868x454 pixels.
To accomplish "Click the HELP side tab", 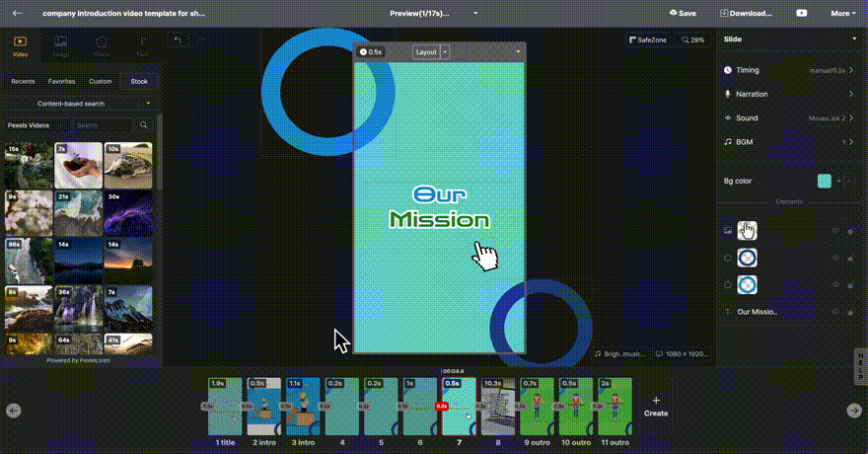I will (861, 366).
